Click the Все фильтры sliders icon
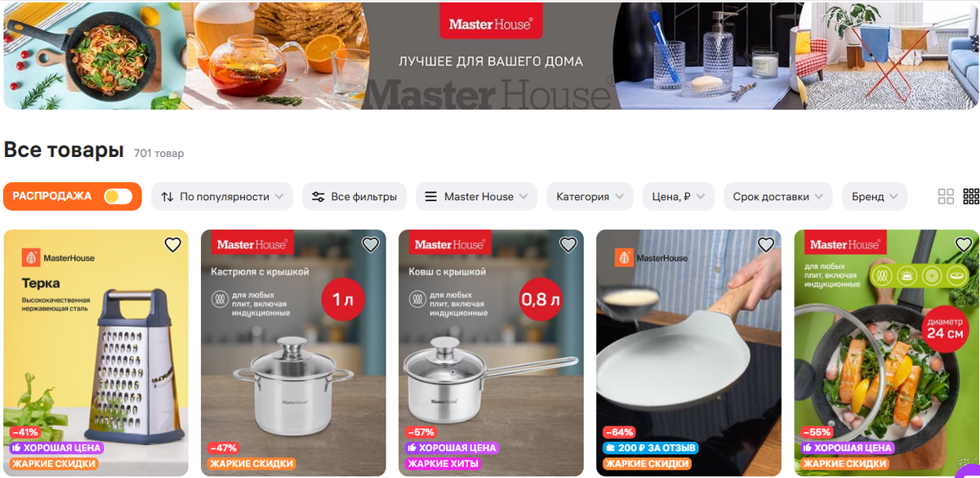This screenshot has width=980, height=478. coord(318,197)
